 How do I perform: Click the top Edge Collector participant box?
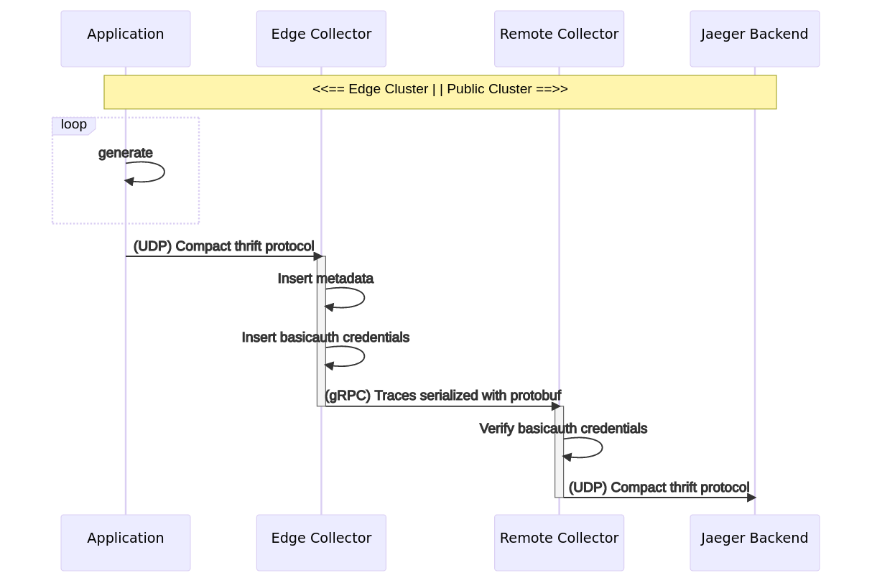click(x=321, y=39)
